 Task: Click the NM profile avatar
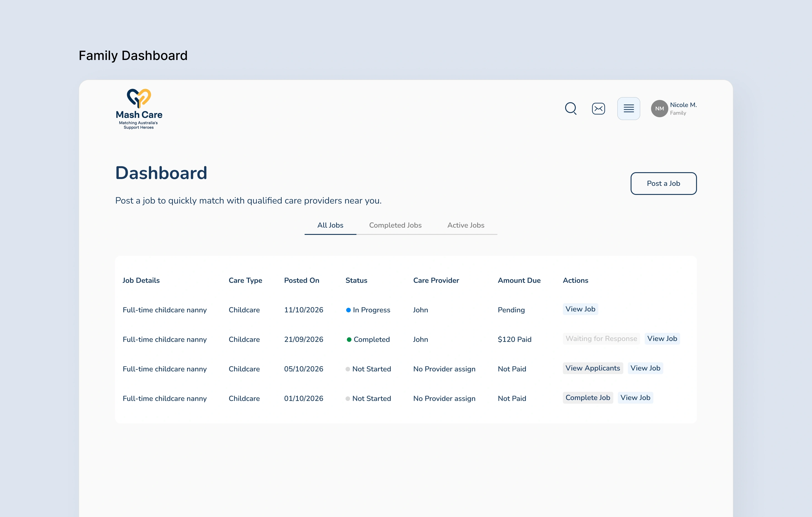click(659, 109)
